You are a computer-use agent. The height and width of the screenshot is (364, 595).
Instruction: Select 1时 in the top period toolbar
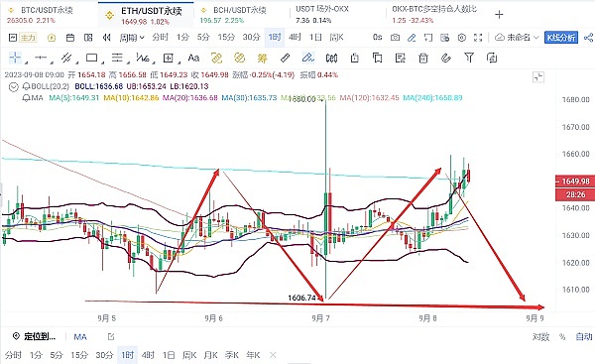click(x=275, y=38)
